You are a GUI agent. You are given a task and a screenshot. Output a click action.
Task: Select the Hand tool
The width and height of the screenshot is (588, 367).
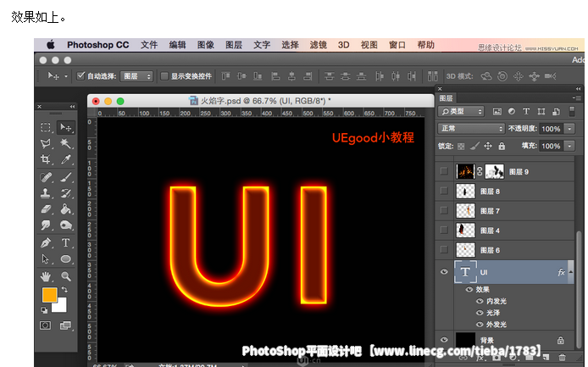(46, 276)
